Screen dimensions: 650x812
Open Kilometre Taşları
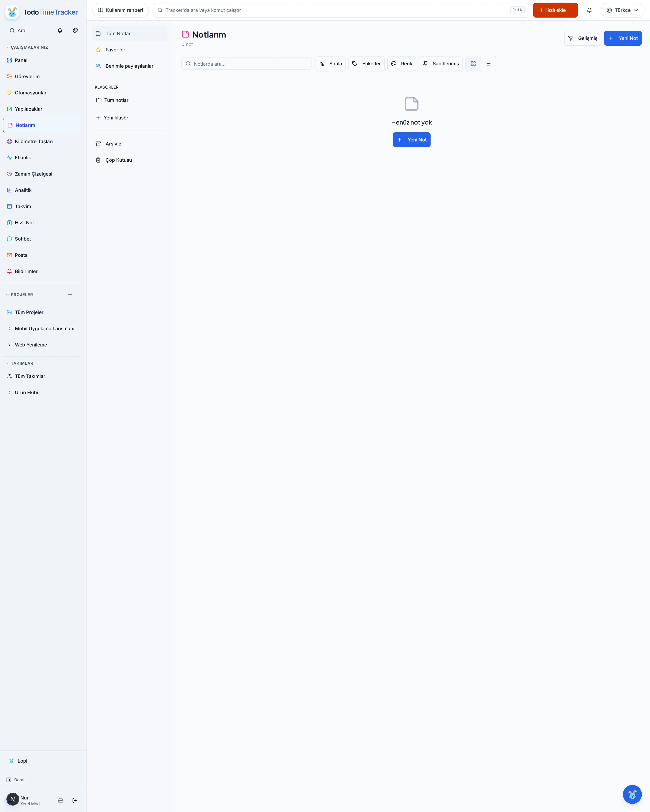coord(41,141)
